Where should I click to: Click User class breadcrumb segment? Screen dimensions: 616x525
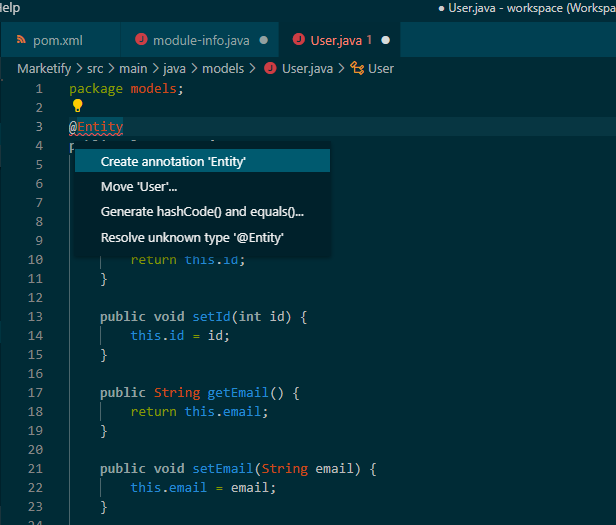pos(381,69)
